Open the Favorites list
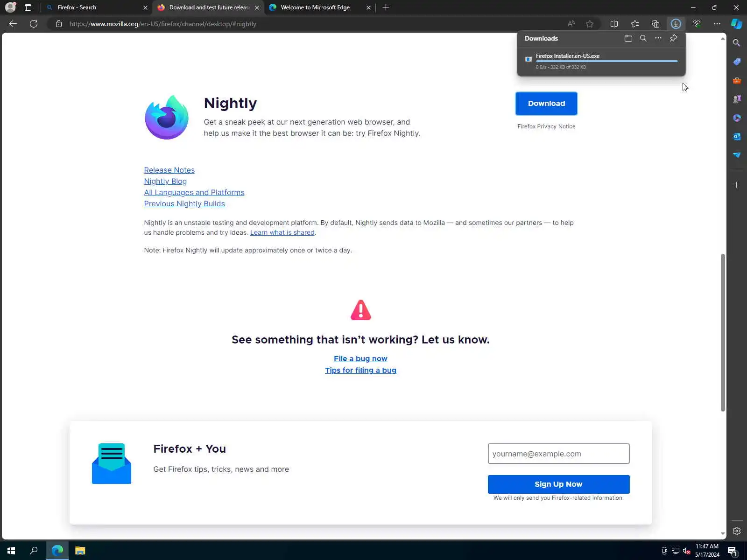The image size is (747, 560). [x=635, y=24]
